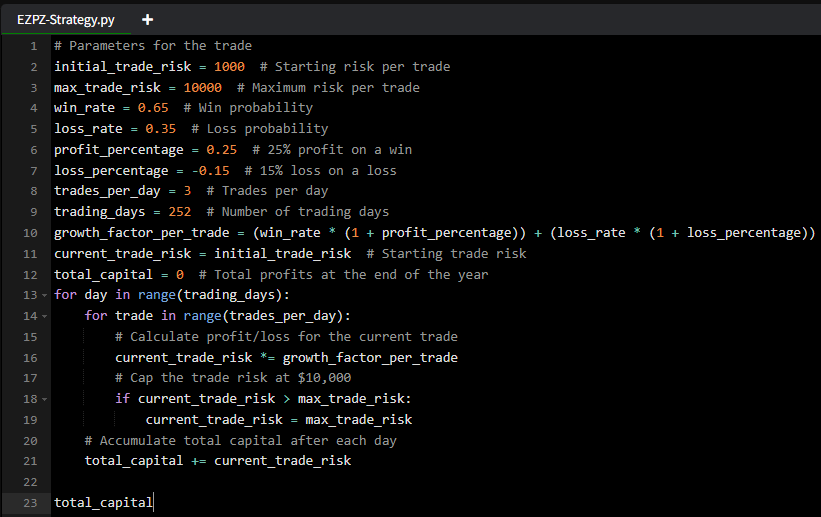Image resolution: width=821 pixels, height=517 pixels.
Task: Click max_trade_risk in the if statement on line 18
Action: pos(351,399)
